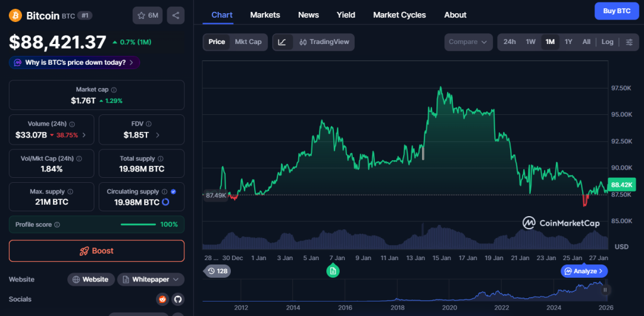The image size is (644, 316).
Task: Show Market cap info tooltip icon
Action: coord(114,89)
